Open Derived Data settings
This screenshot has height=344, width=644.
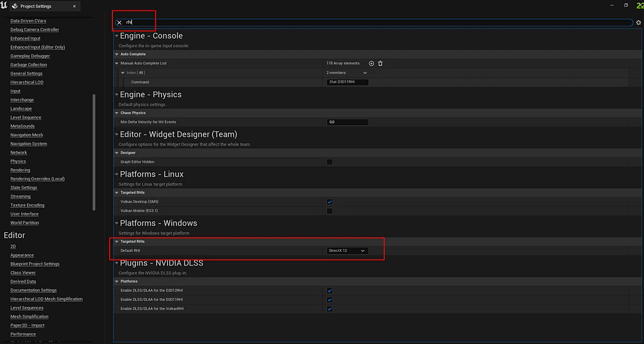click(x=23, y=282)
